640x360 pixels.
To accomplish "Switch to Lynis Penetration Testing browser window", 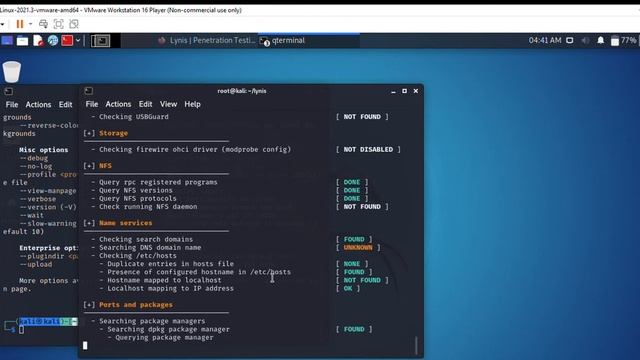I will coord(207,40).
